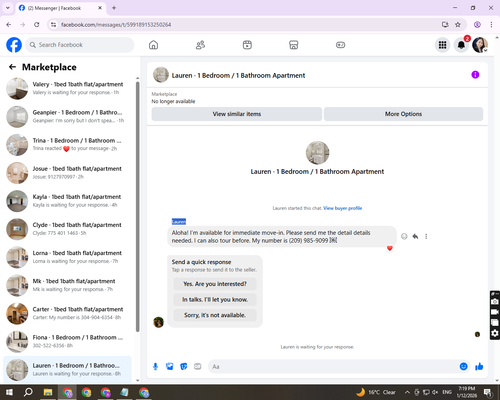
Task: Go to the Home feed icon
Action: pyautogui.click(x=153, y=45)
